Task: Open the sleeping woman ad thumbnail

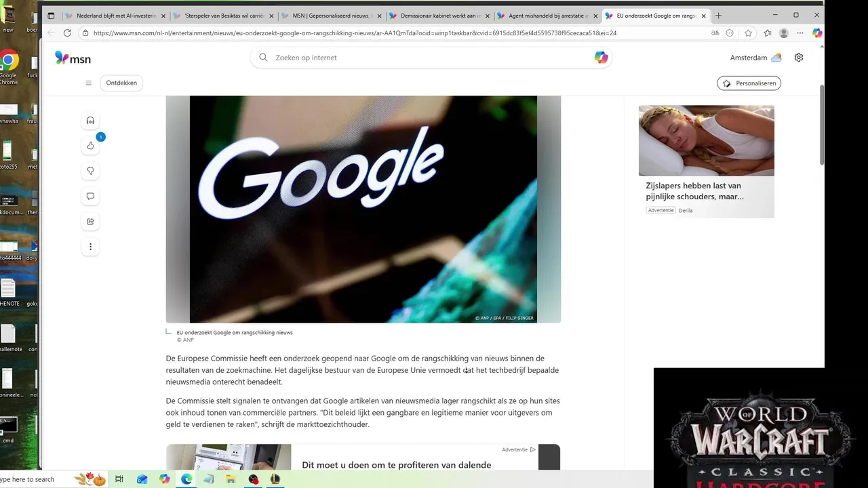Action: (706, 141)
